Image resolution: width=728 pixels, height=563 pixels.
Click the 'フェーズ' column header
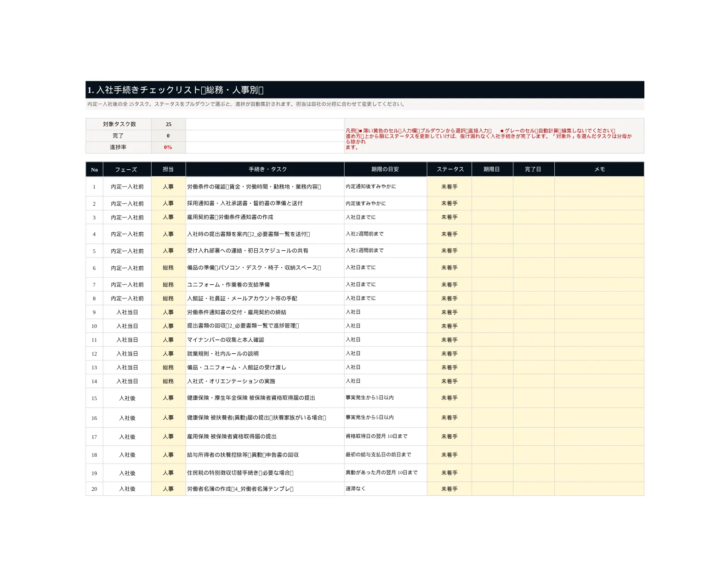tap(127, 169)
